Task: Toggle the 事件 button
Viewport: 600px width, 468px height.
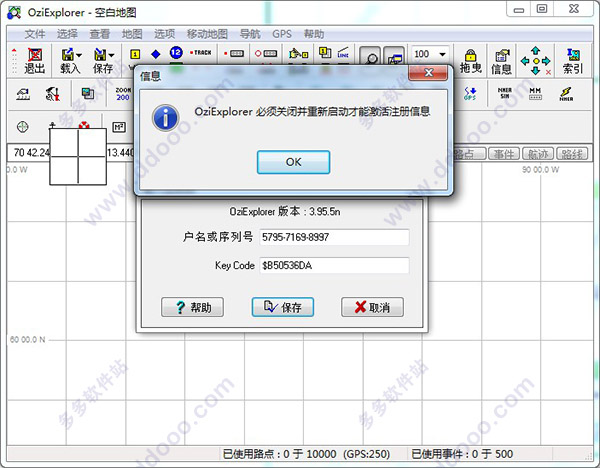Action: [504, 154]
